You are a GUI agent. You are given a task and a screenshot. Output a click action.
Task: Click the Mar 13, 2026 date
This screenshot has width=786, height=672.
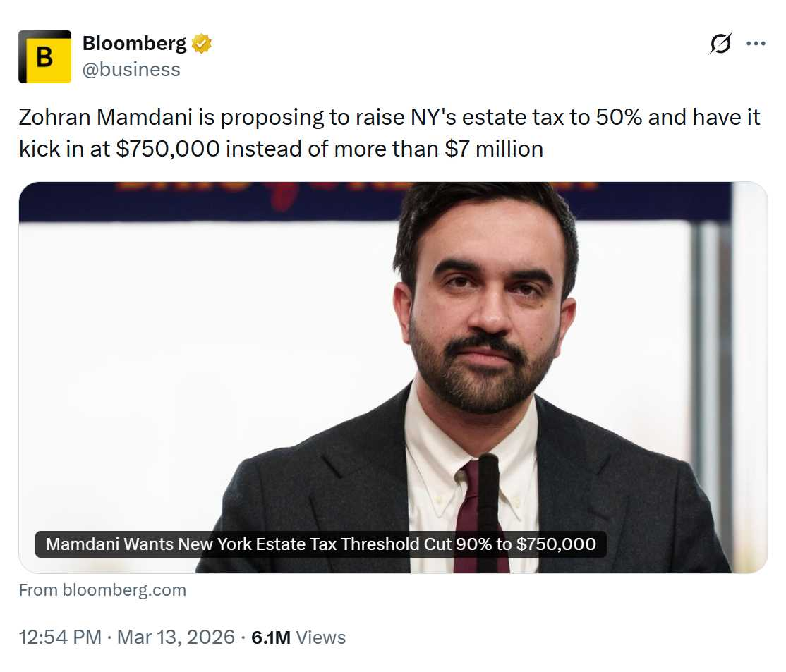coord(176,637)
